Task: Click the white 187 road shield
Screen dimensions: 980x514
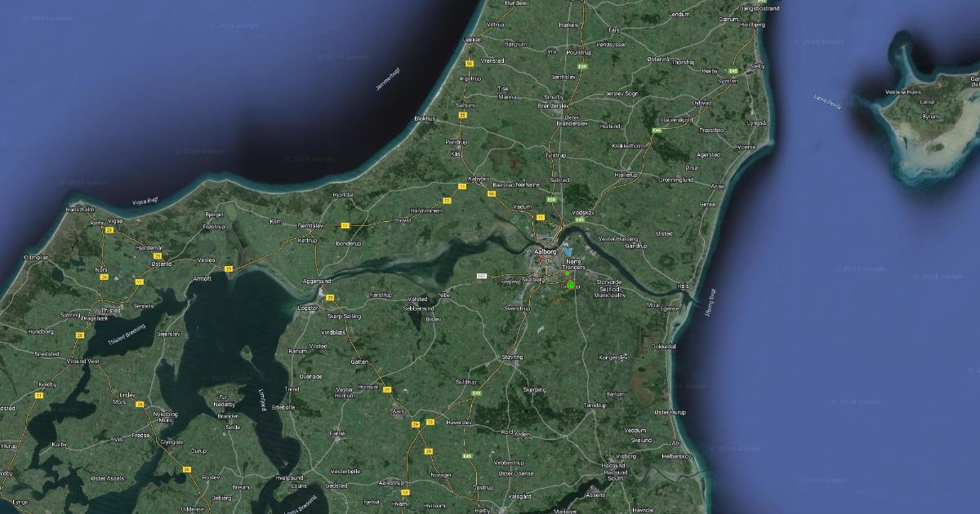Action: coord(481,277)
